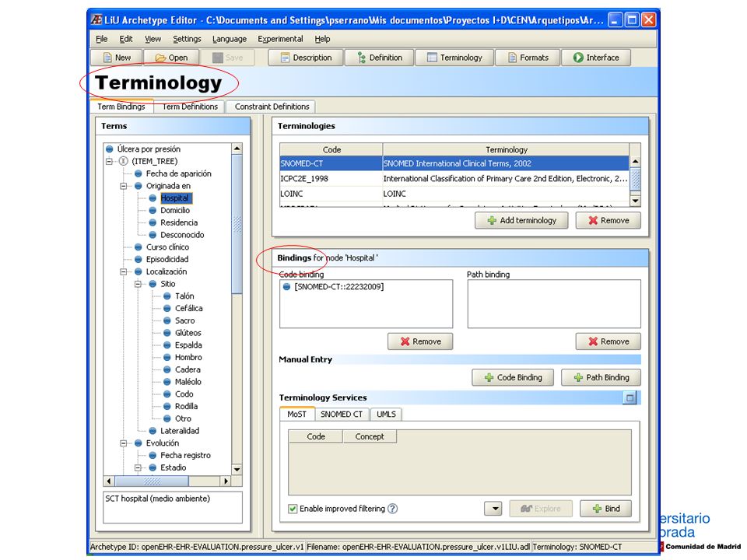Choose the Rodilla node

coord(186,407)
